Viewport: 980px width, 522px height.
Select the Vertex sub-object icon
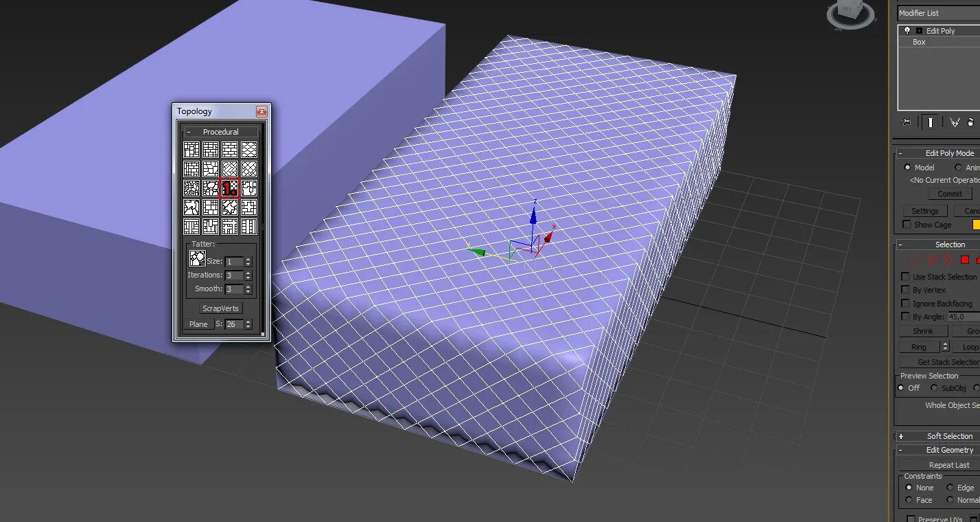coord(916,260)
